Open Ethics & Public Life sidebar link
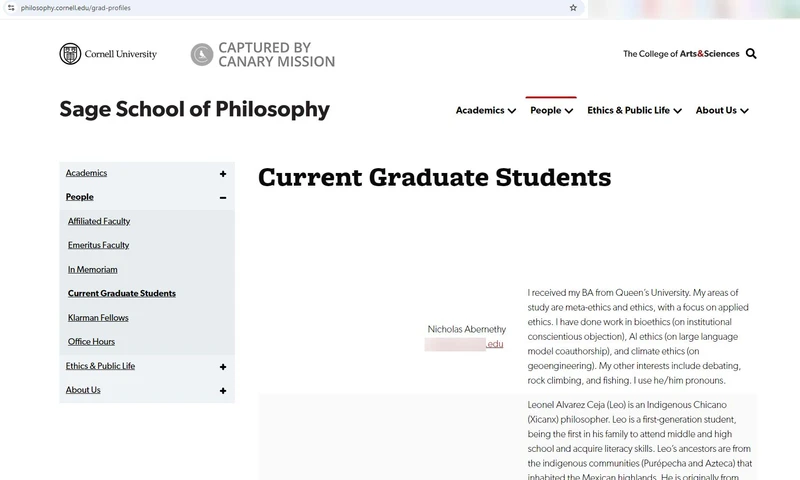This screenshot has height=480, width=800. tap(100, 366)
